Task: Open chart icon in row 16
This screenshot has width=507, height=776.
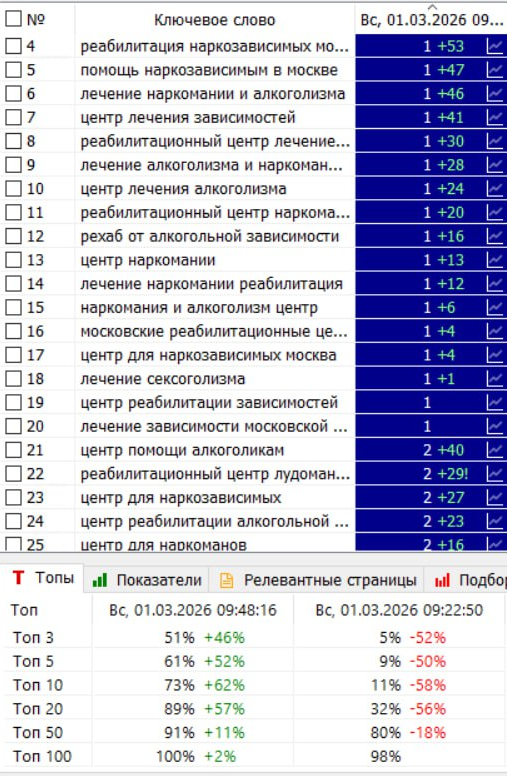Action: pyautogui.click(x=495, y=331)
